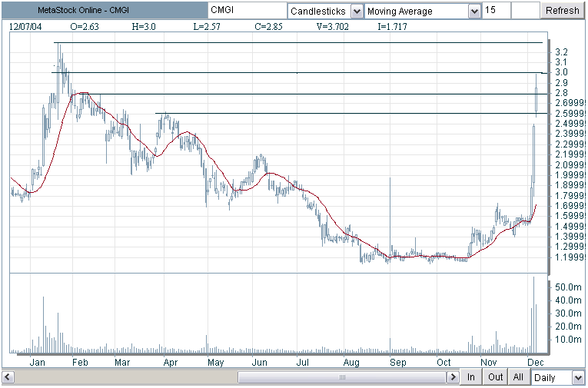Zoom out with the Out button
The image size is (588, 388).
point(495,377)
